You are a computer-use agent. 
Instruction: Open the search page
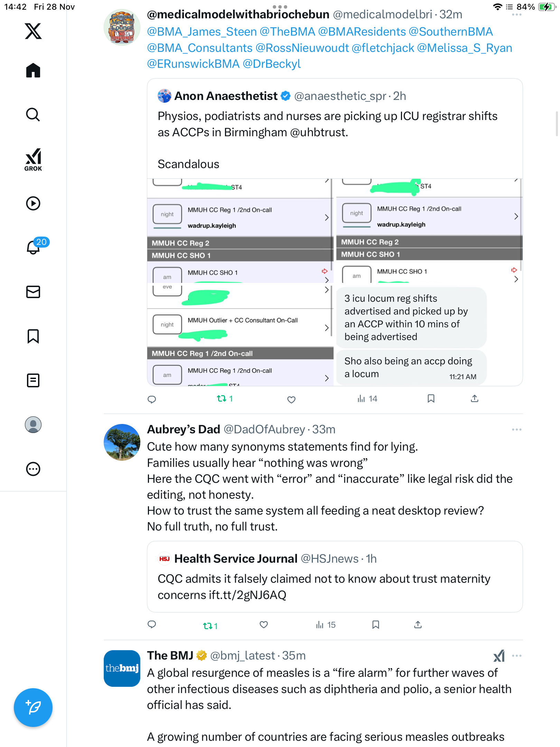tap(33, 114)
